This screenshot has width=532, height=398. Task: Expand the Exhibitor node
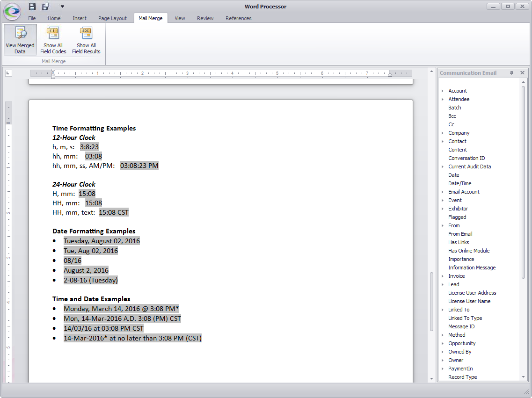(443, 209)
